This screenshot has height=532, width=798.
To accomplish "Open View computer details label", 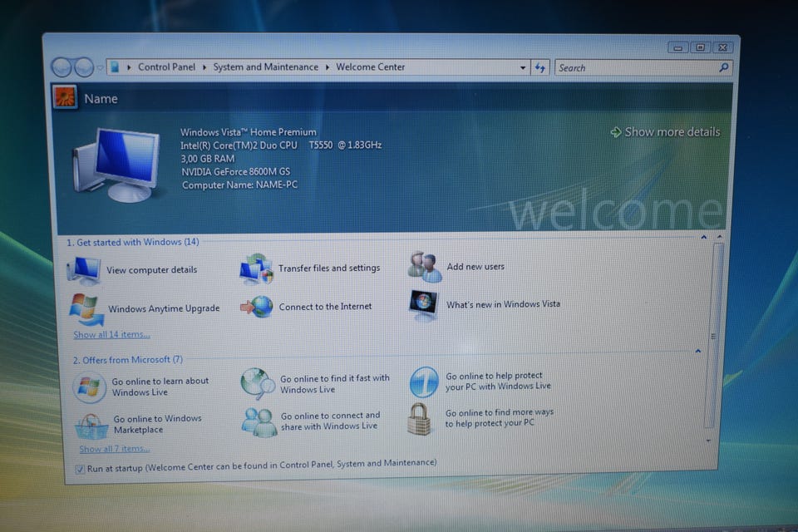I will tap(151, 270).
